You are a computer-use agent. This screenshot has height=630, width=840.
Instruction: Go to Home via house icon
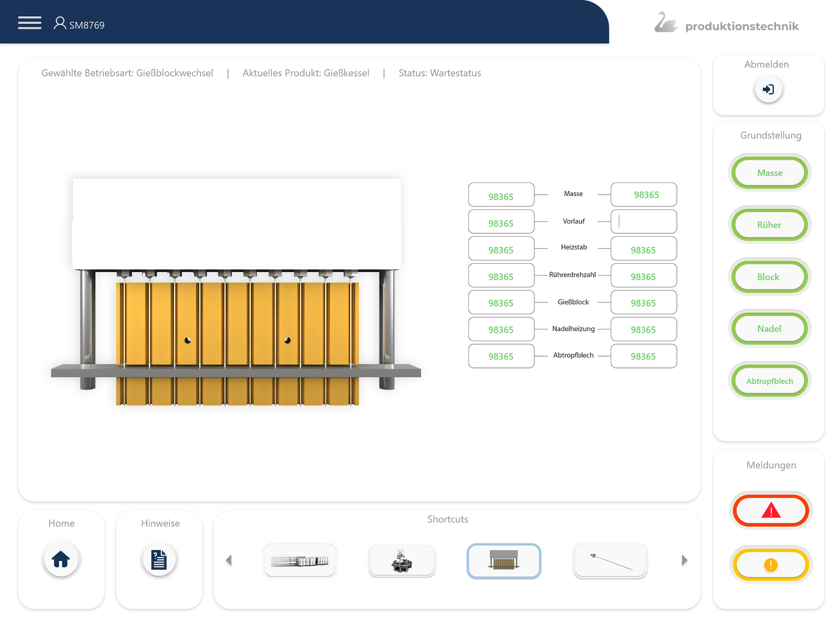(x=61, y=560)
